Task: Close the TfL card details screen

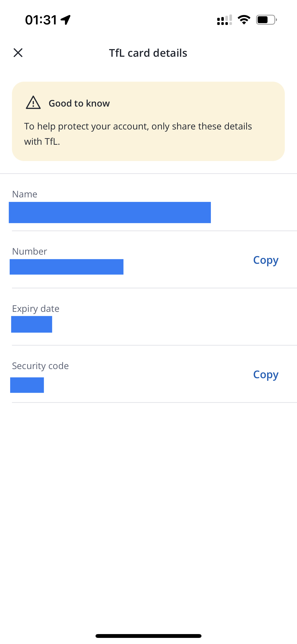Action: (x=18, y=53)
